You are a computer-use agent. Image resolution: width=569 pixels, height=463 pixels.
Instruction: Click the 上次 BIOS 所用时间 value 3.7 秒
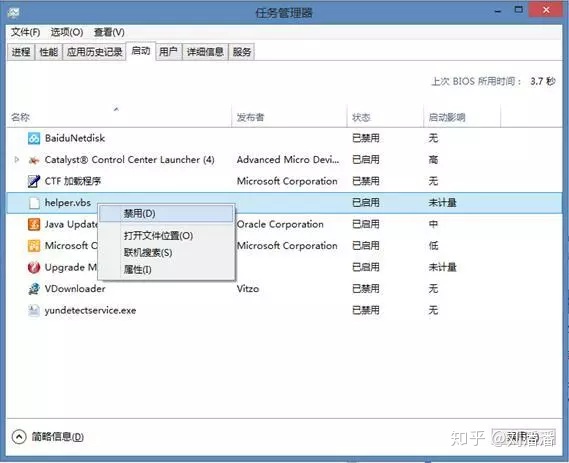pyautogui.click(x=543, y=81)
